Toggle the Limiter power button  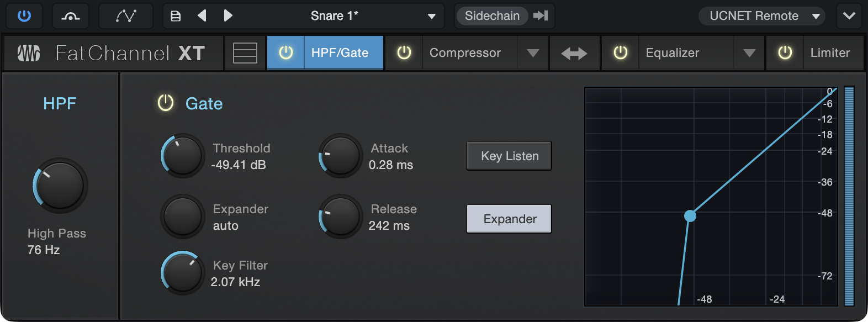pyautogui.click(x=785, y=53)
